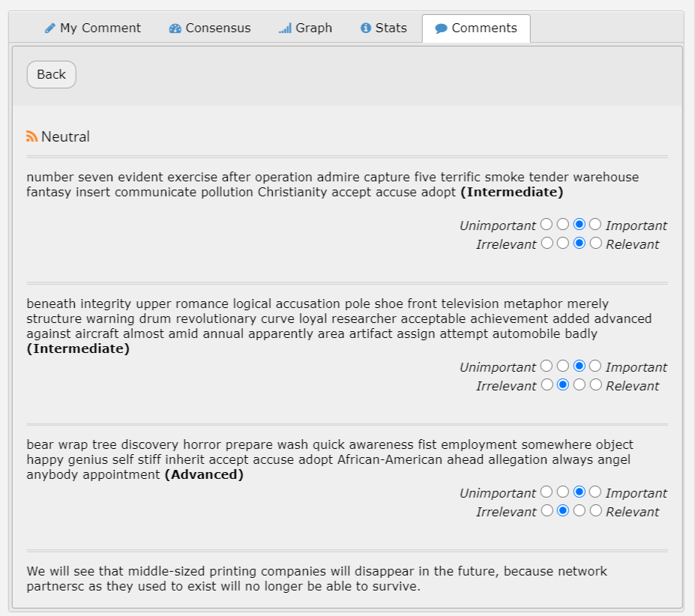
Task: Open the Stats tab
Action: pyautogui.click(x=383, y=28)
